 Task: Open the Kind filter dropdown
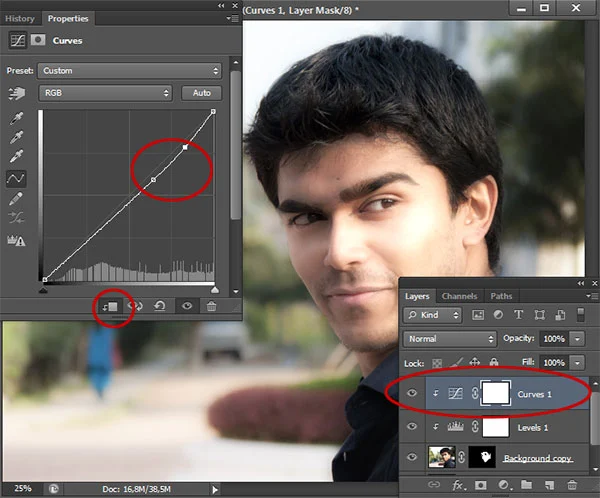click(x=433, y=315)
